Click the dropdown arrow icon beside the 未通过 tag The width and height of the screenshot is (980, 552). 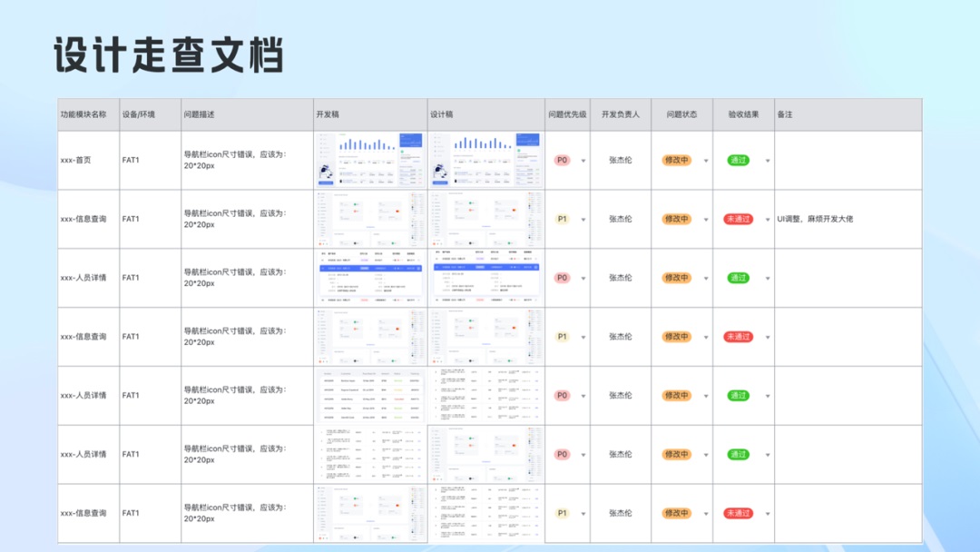point(768,219)
